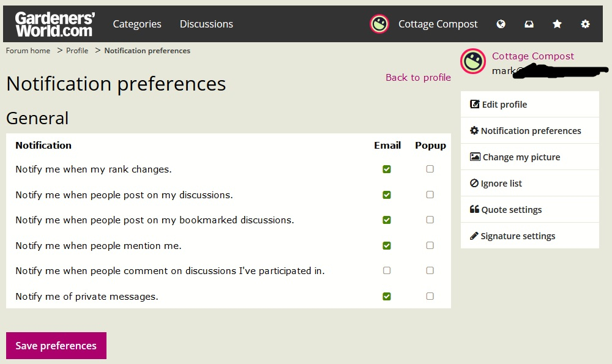Open bookmarks via the star icon

[557, 24]
